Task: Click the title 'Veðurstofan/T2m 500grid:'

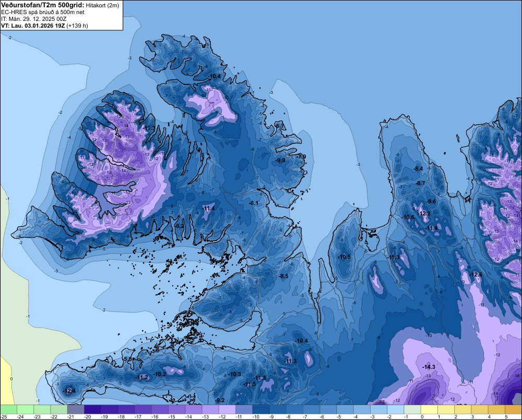Action: (x=43, y=5)
